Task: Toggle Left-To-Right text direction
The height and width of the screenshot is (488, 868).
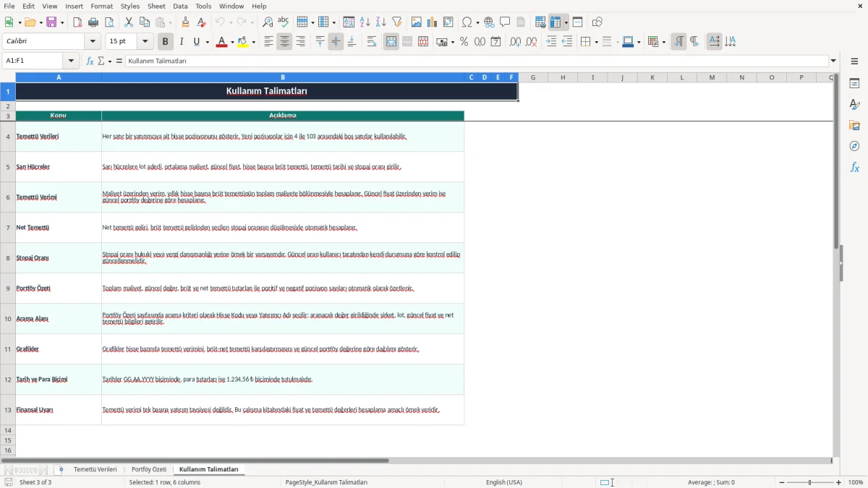Action: click(x=678, y=42)
